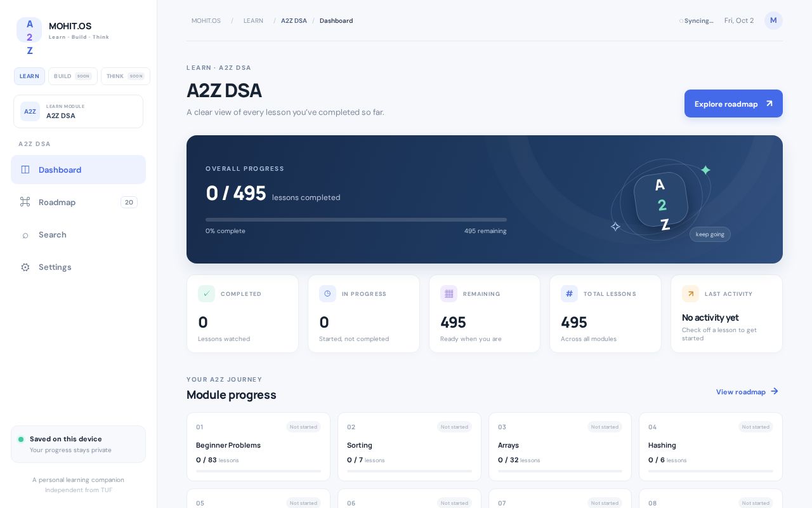The image size is (812, 508).
Task: Click the No activity yet text
Action: coord(710,317)
